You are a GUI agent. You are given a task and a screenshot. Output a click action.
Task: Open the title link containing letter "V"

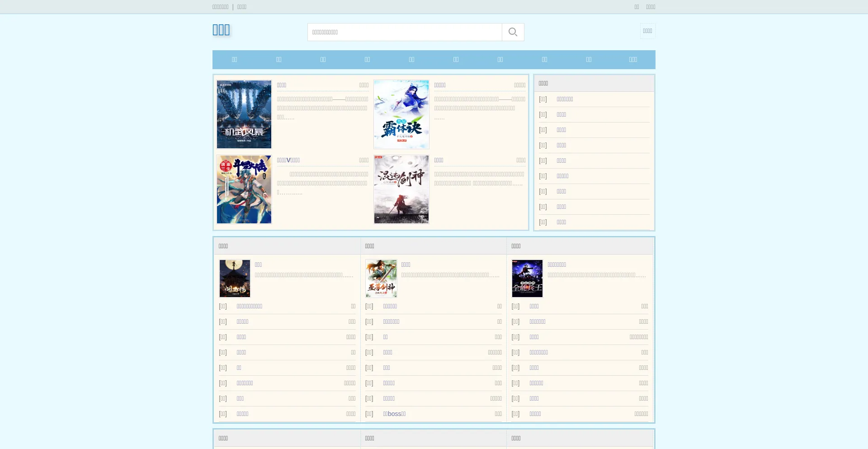288,160
